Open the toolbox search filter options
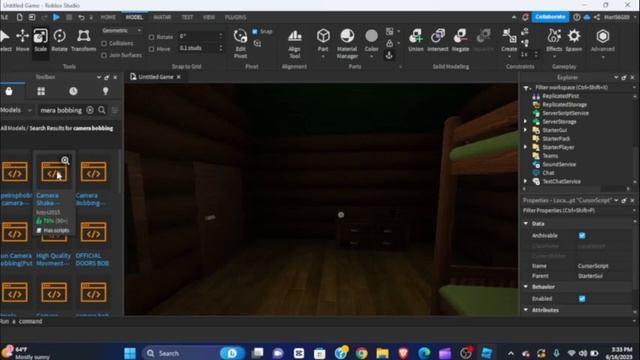The image size is (640, 360). pyautogui.click(x=115, y=110)
